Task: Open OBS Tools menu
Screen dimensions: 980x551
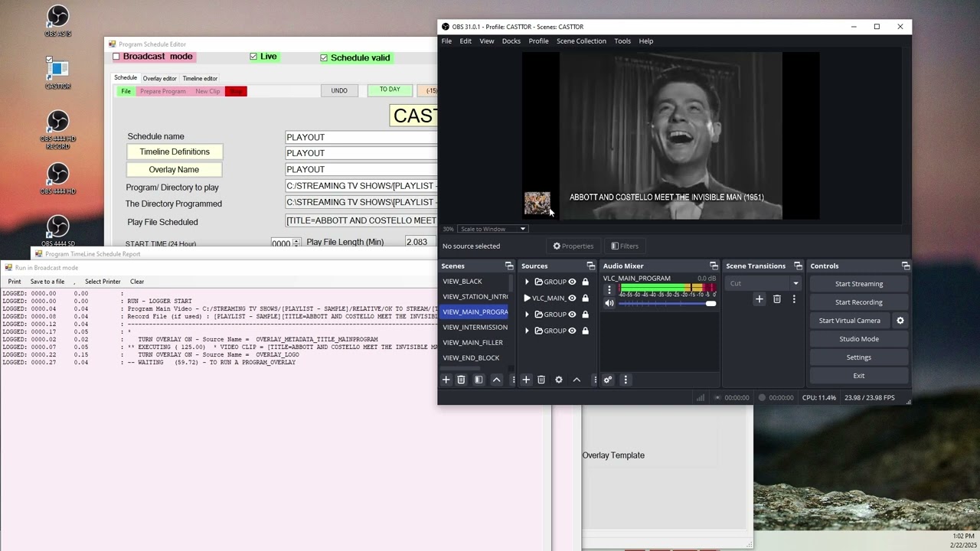Action: coord(622,41)
